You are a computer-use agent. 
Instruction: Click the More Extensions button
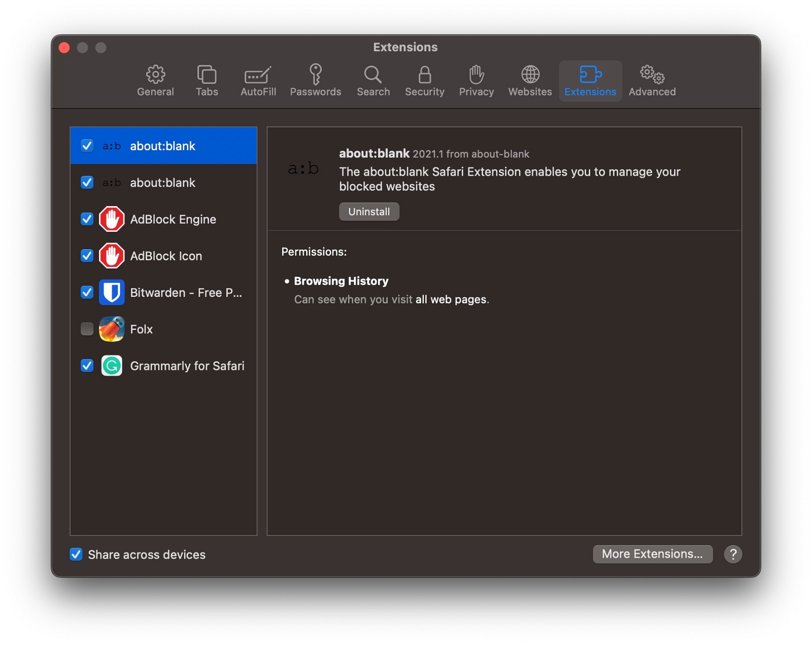coord(653,554)
